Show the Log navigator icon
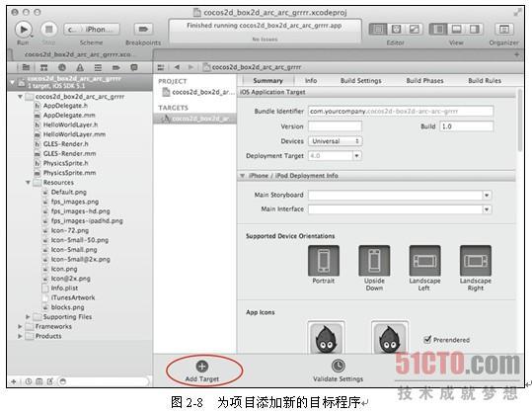This screenshot has width=532, height=414. (134, 67)
